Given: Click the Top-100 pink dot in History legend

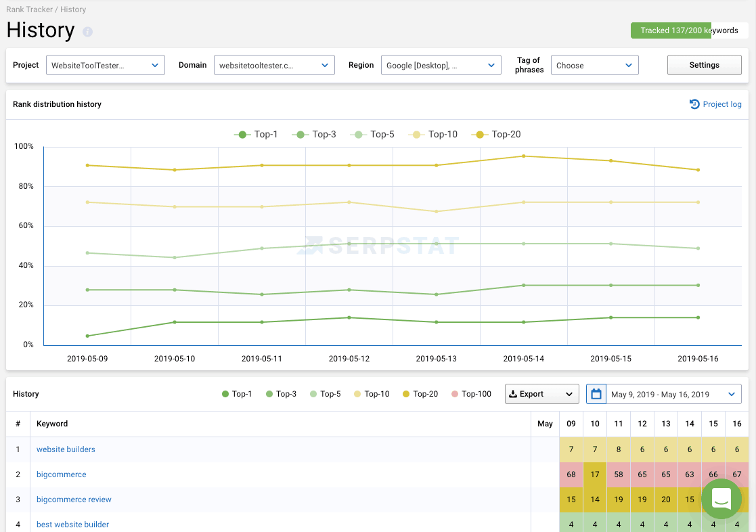Looking at the screenshot, I should (x=455, y=394).
